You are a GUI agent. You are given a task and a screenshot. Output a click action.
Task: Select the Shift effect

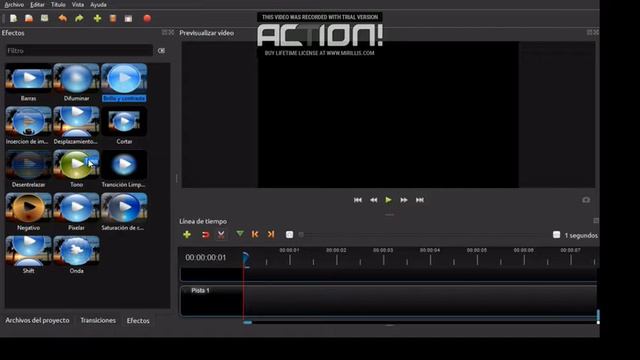point(28,255)
